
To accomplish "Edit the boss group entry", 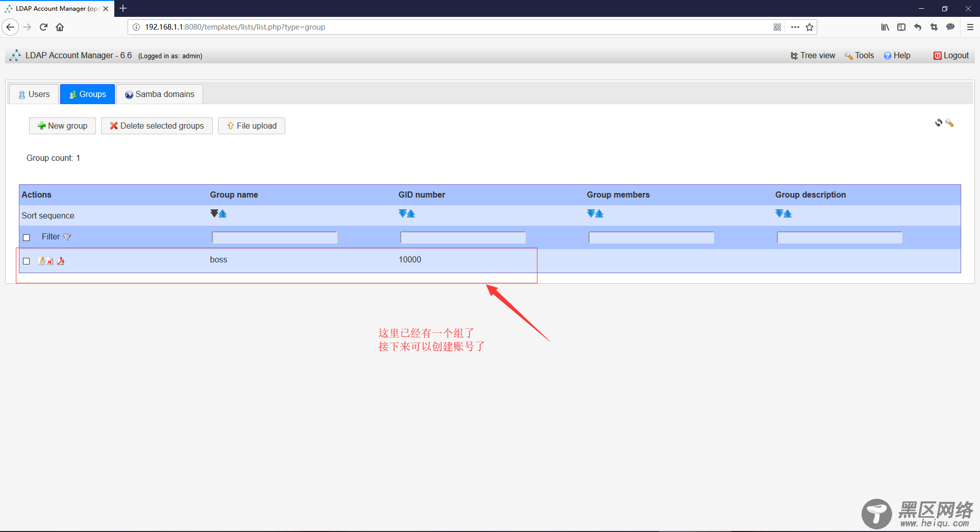I will (41, 261).
